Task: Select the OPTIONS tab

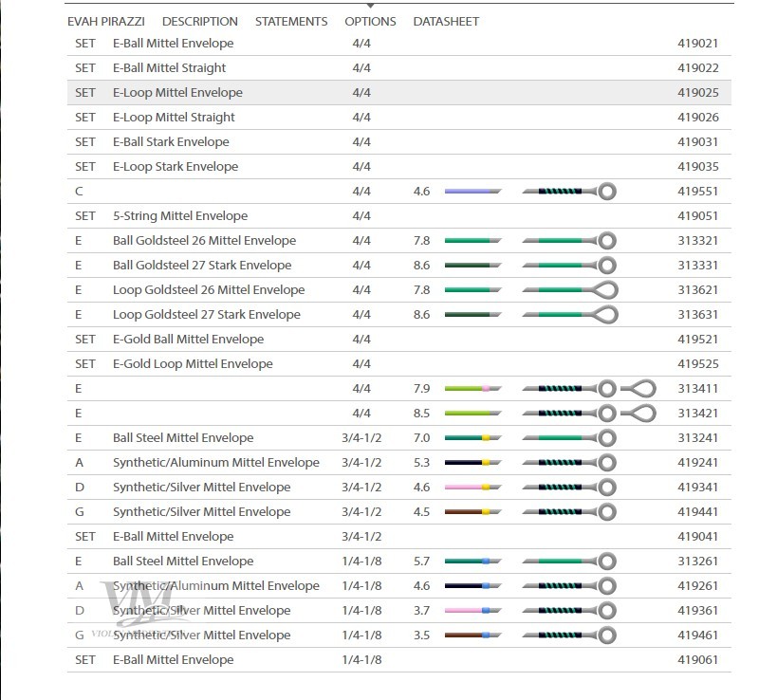Action: 370,22
